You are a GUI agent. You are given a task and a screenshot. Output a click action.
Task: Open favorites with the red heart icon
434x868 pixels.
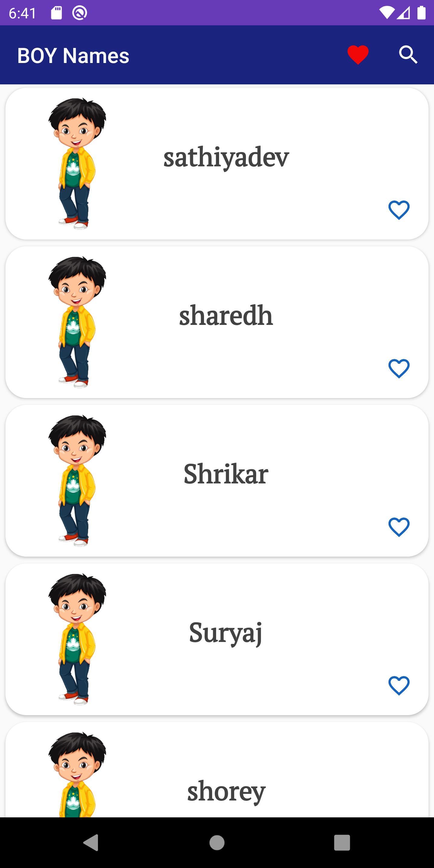pos(358,55)
